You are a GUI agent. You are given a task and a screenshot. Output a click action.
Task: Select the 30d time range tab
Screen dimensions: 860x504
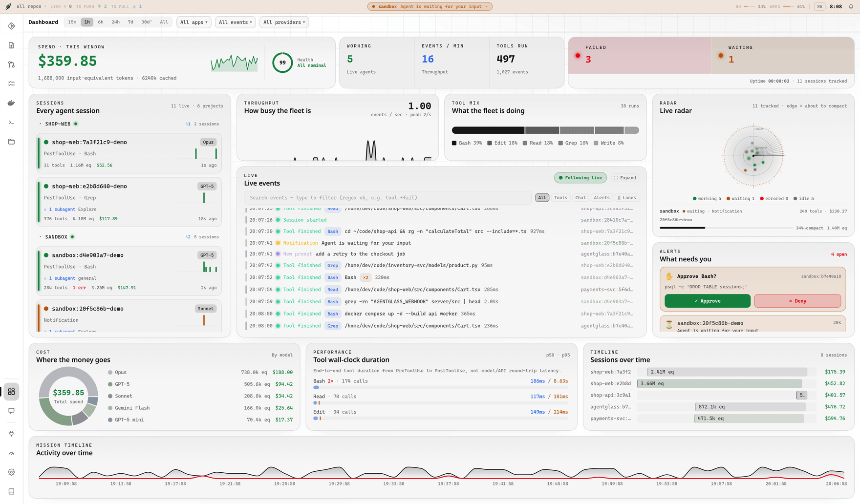pyautogui.click(x=147, y=22)
